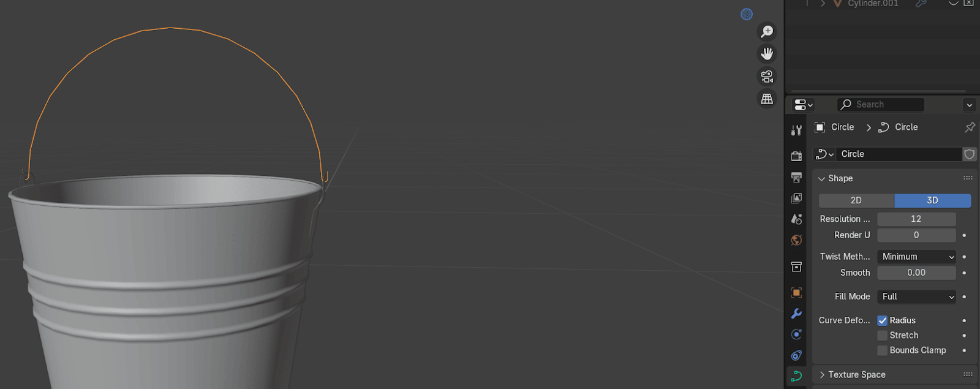Open the Twist Method dropdown

(x=916, y=257)
